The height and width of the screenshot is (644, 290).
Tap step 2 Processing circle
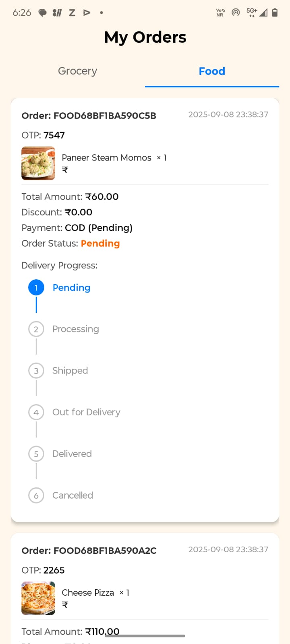36,329
